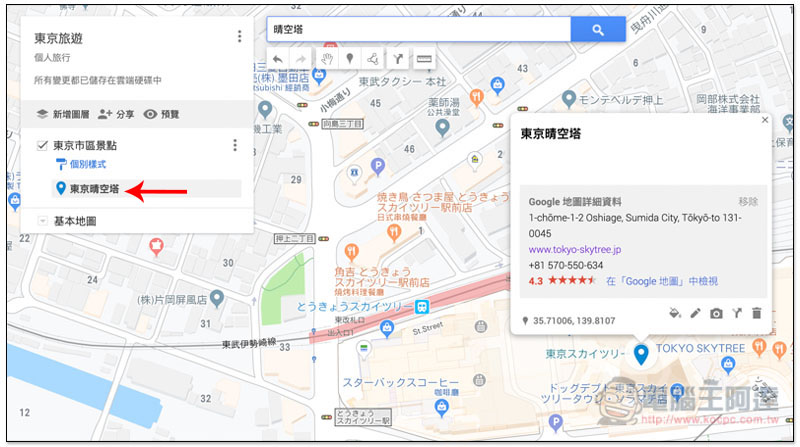Click the 薬師湯 map marker

click(x=442, y=127)
